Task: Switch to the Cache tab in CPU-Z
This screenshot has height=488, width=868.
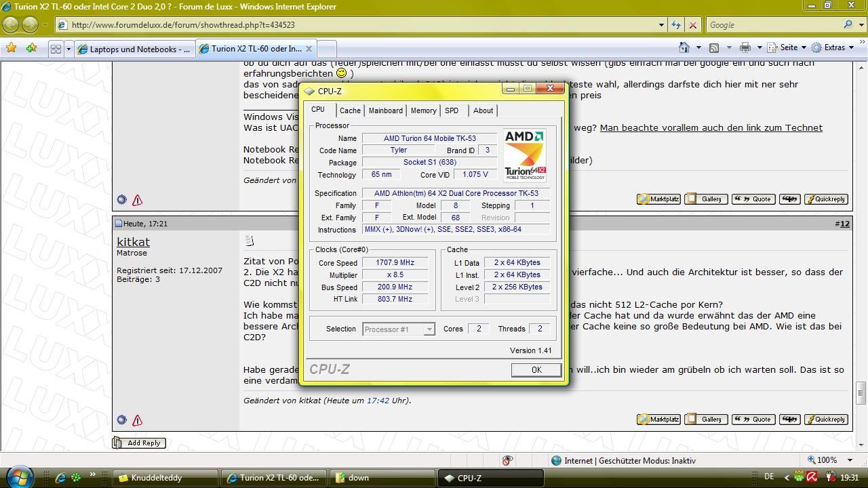Action: click(350, 110)
